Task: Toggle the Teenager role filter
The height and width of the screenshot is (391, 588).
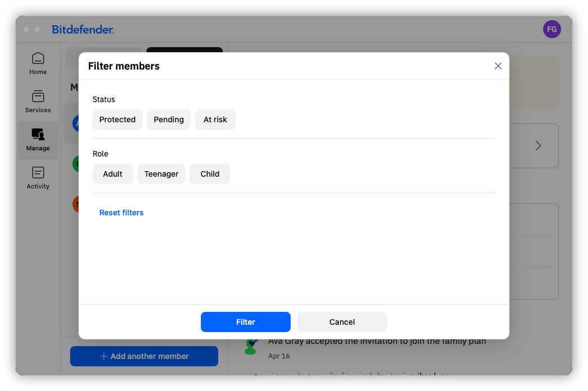Action: tap(161, 174)
